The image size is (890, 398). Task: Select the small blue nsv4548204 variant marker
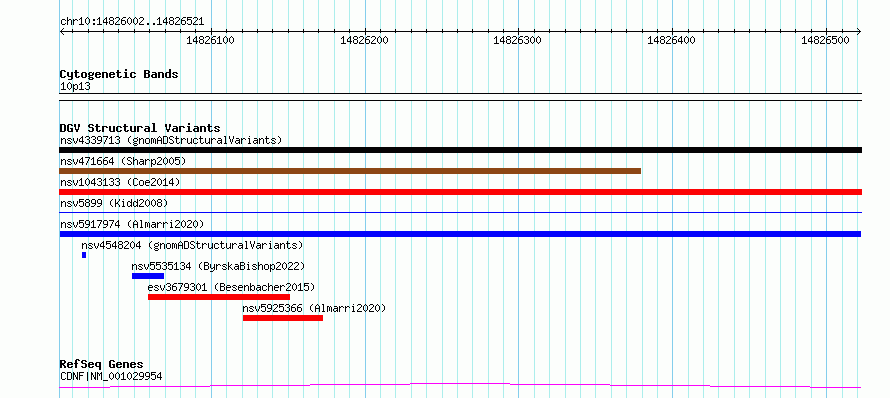(84, 255)
